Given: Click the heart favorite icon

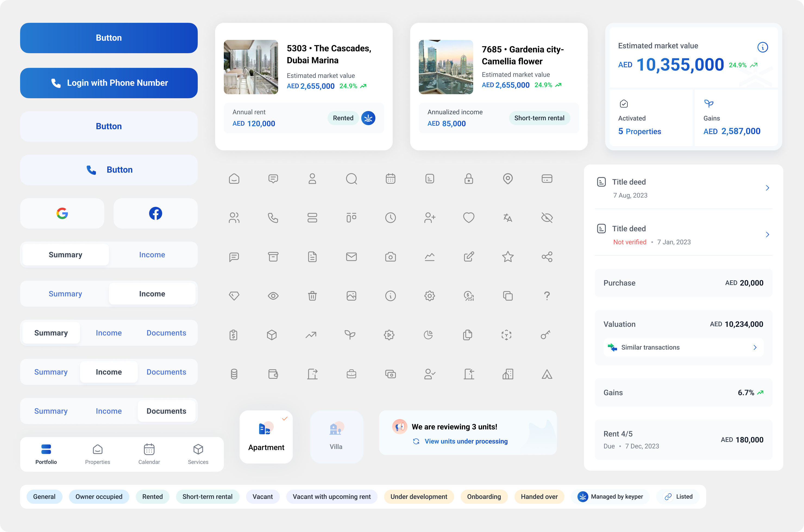Looking at the screenshot, I should [x=469, y=217].
